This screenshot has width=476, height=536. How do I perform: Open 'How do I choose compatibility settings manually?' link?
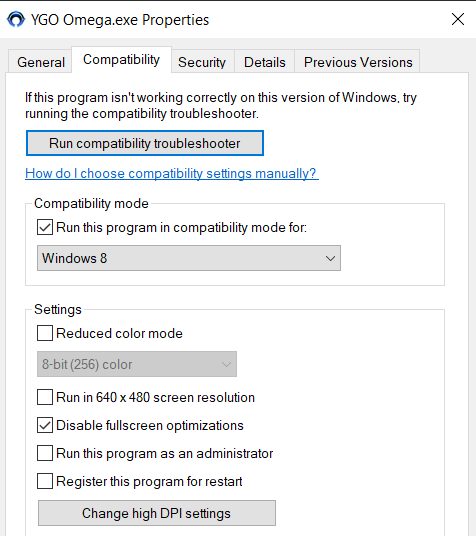pyautogui.click(x=172, y=173)
